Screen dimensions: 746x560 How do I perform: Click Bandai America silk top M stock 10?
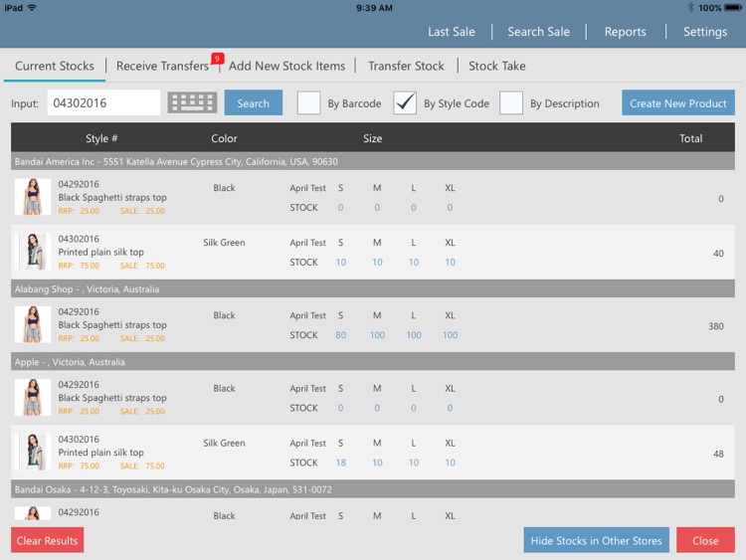[377, 263]
